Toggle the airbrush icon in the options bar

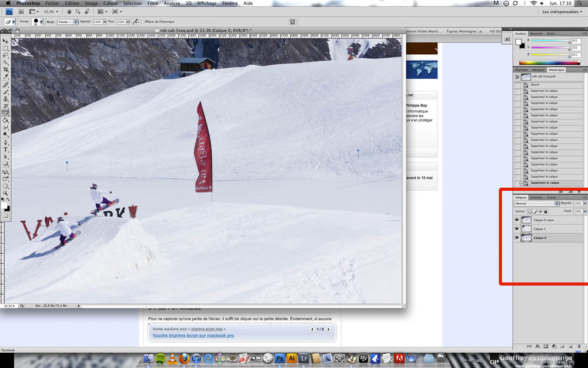[x=135, y=22]
